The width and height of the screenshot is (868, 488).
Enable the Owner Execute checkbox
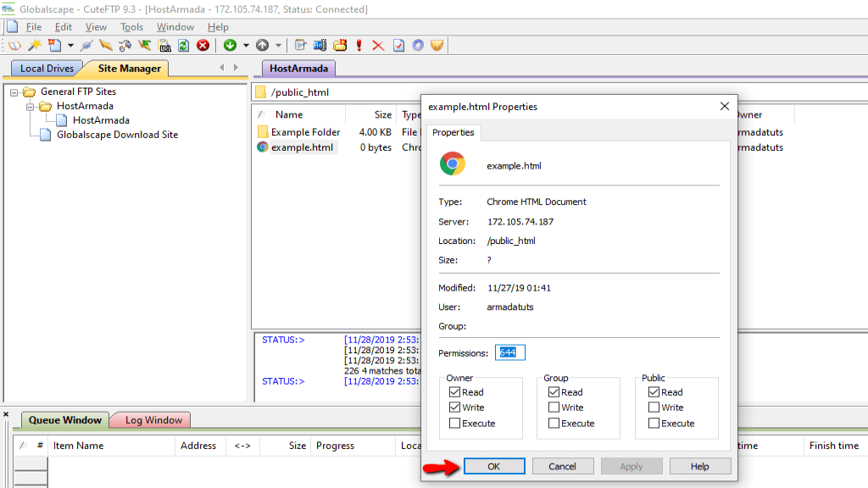pos(455,424)
